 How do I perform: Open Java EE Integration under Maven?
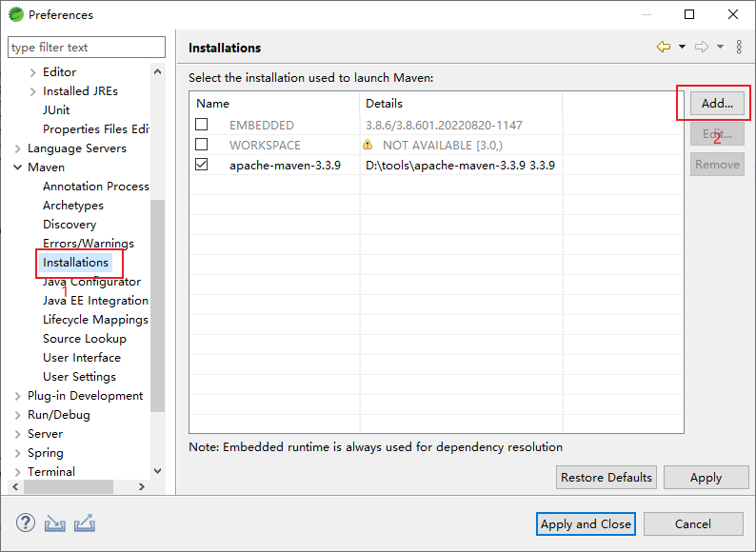coord(95,301)
